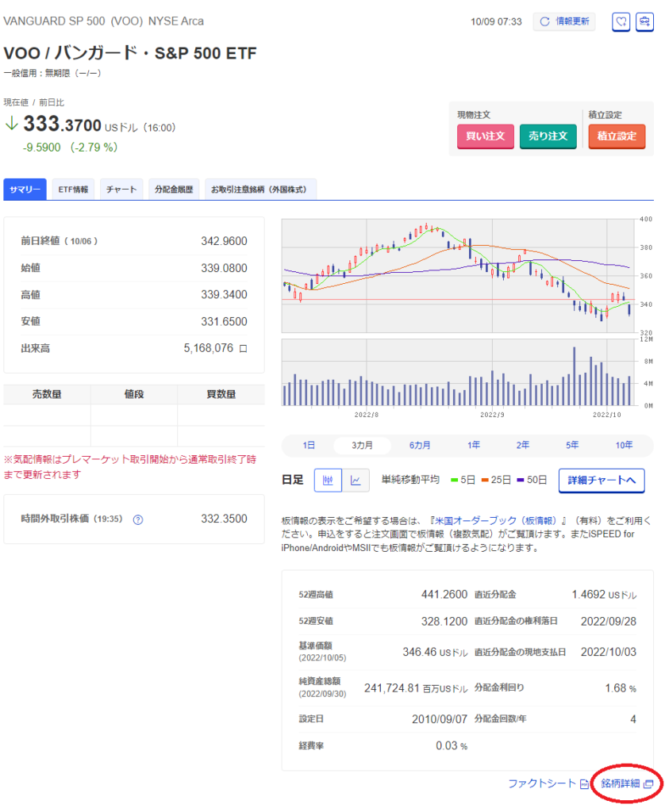Click previous close value 342.9600
This screenshot has height=812, width=665.
224,241
